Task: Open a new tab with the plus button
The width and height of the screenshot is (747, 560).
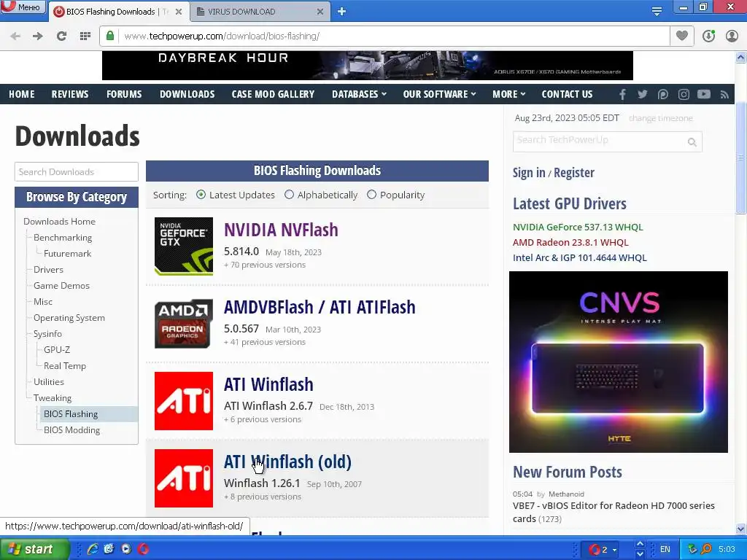Action: click(341, 12)
